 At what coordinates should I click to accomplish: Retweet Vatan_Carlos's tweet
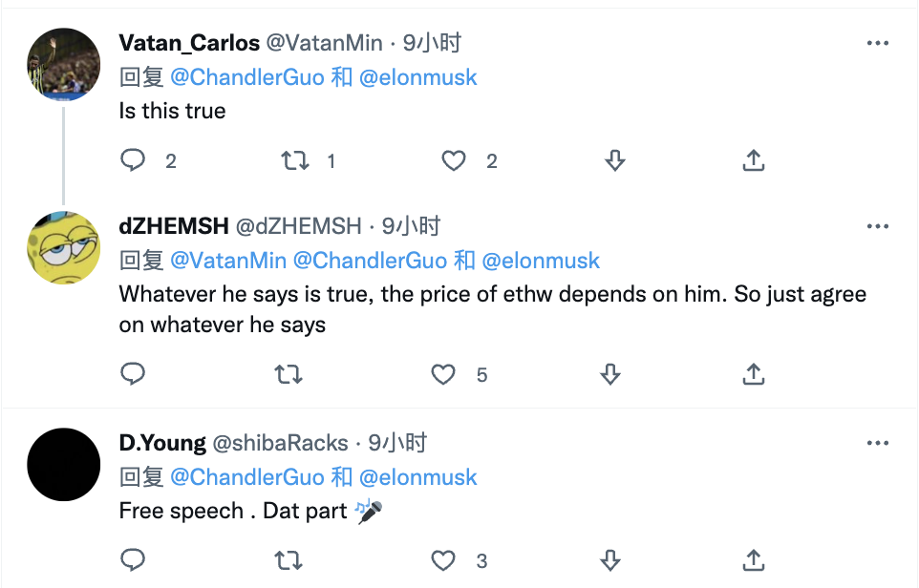point(294,160)
